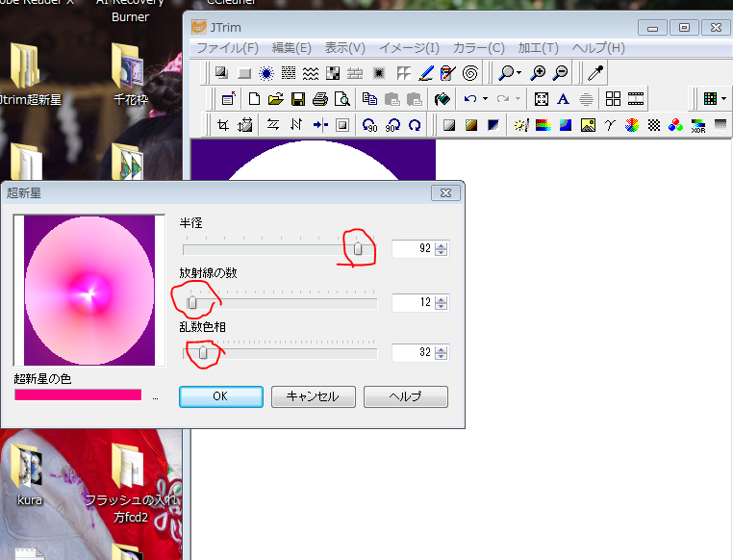The width and height of the screenshot is (733, 560).
Task: Apply the brick wall effect icon
Action: pos(355,73)
